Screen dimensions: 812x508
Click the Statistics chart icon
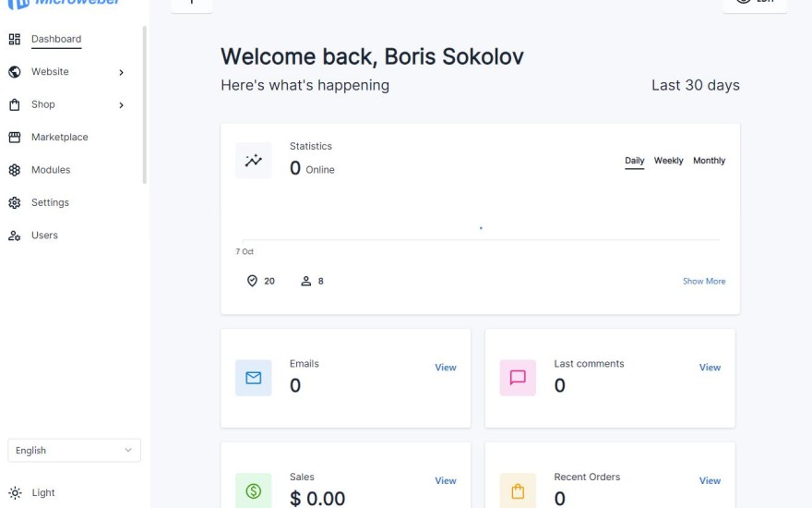[x=254, y=161]
